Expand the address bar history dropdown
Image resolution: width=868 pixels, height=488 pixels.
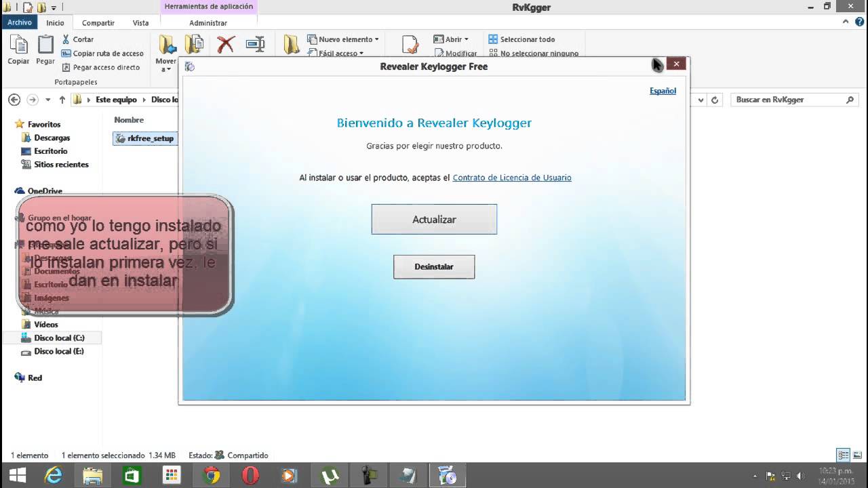pos(701,100)
